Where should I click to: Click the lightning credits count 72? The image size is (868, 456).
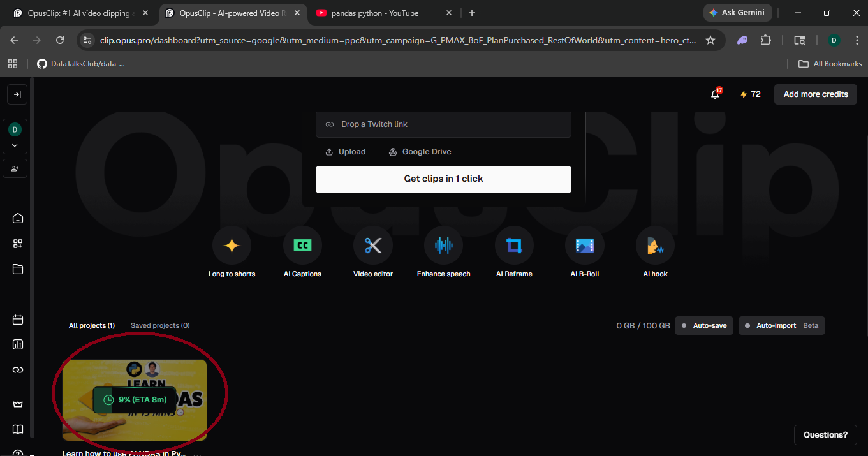[750, 94]
